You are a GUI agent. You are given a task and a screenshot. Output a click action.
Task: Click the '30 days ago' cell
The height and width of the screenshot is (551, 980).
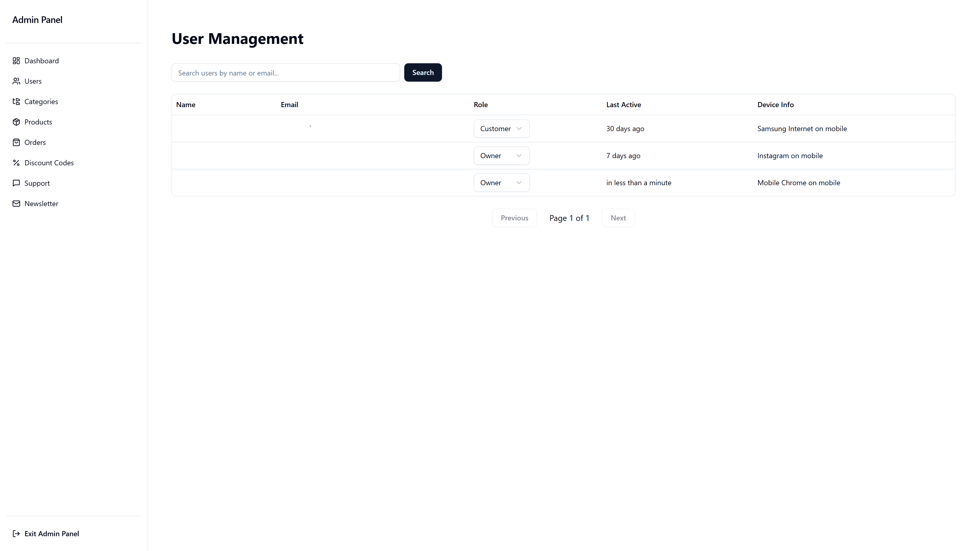click(625, 129)
